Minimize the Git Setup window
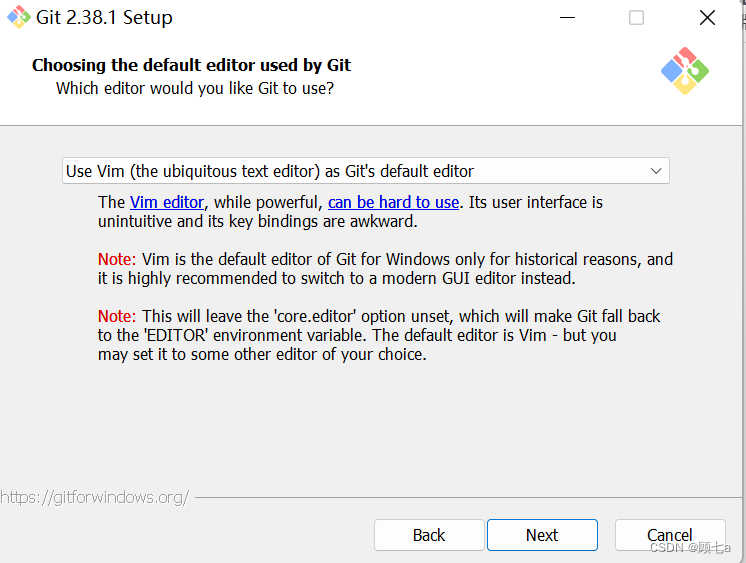The image size is (746, 563). (567, 18)
